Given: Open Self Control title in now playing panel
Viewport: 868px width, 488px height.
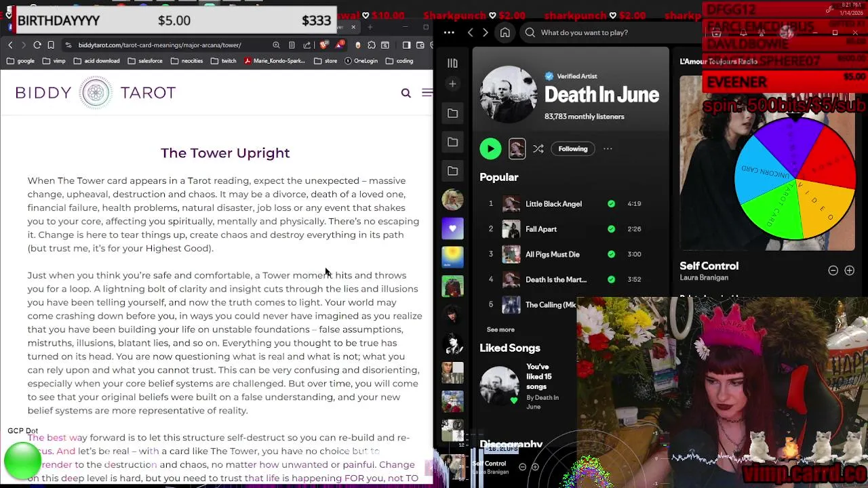Looking at the screenshot, I should coord(709,266).
